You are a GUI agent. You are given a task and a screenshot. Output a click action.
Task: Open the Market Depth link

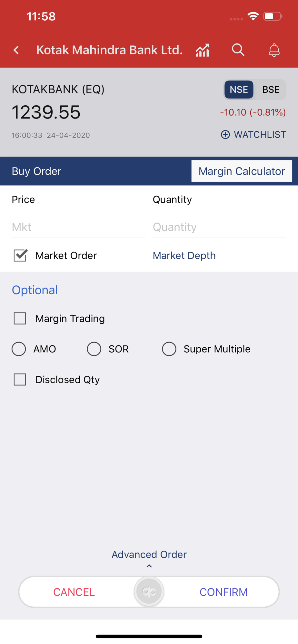tap(184, 255)
